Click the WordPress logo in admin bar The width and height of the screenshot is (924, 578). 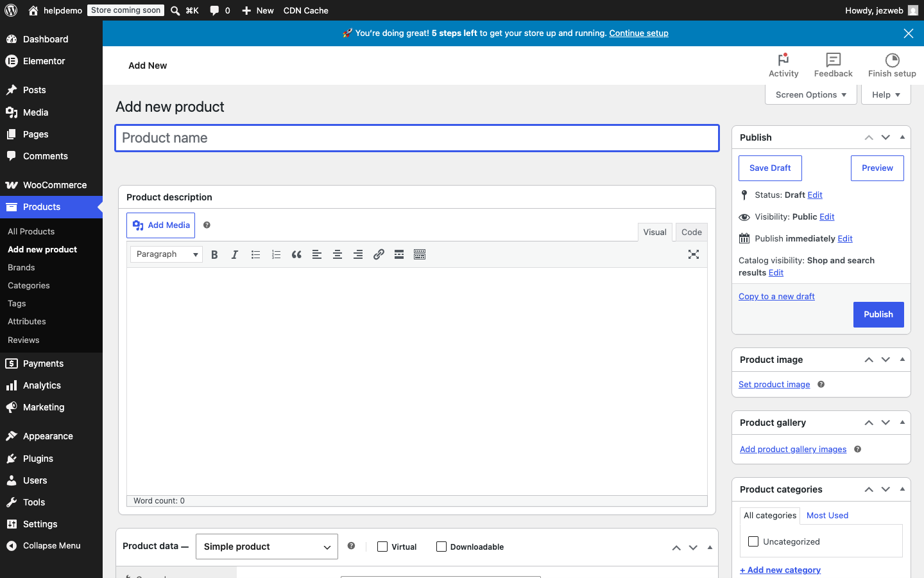click(x=11, y=10)
